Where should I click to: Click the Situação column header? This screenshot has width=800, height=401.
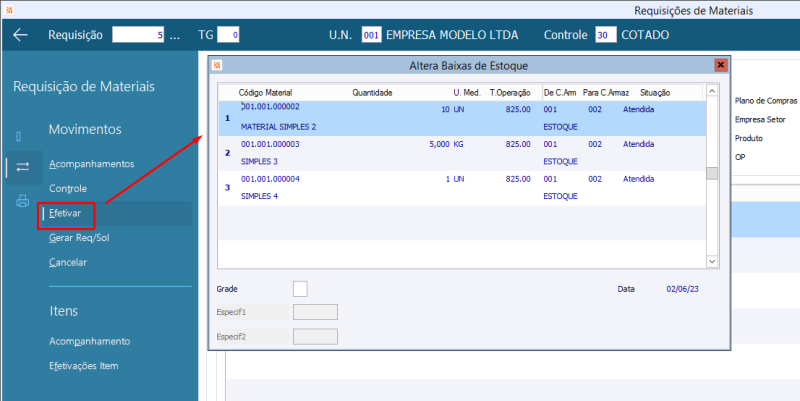tap(655, 93)
